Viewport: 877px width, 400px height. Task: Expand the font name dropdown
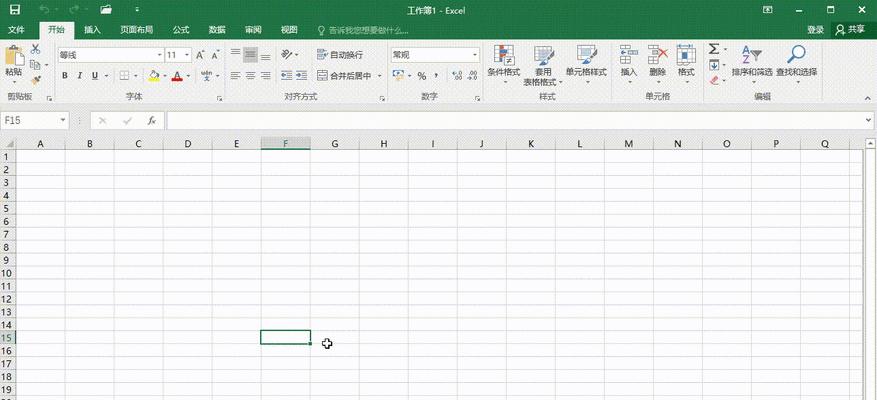[x=159, y=55]
